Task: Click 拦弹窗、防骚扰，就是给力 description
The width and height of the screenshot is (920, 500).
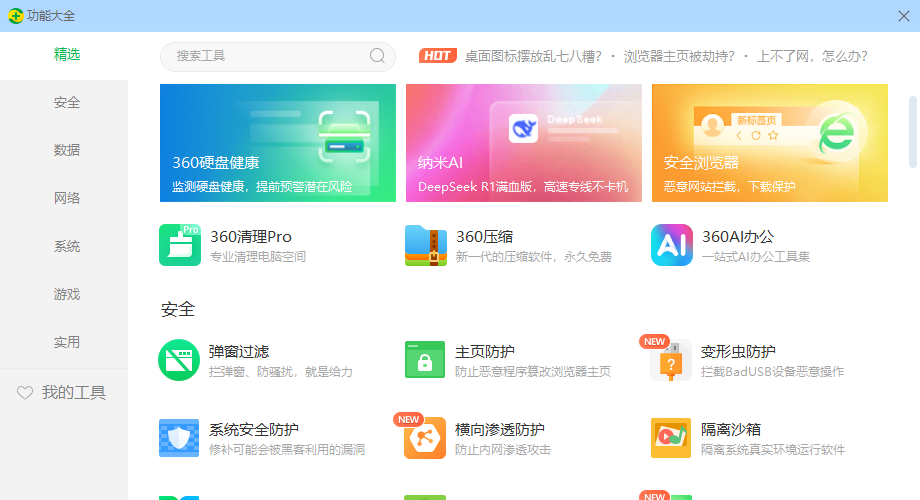Action: 281,372
